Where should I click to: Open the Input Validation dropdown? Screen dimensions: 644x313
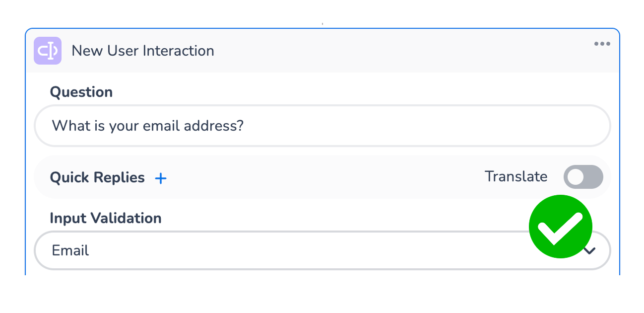point(298,250)
